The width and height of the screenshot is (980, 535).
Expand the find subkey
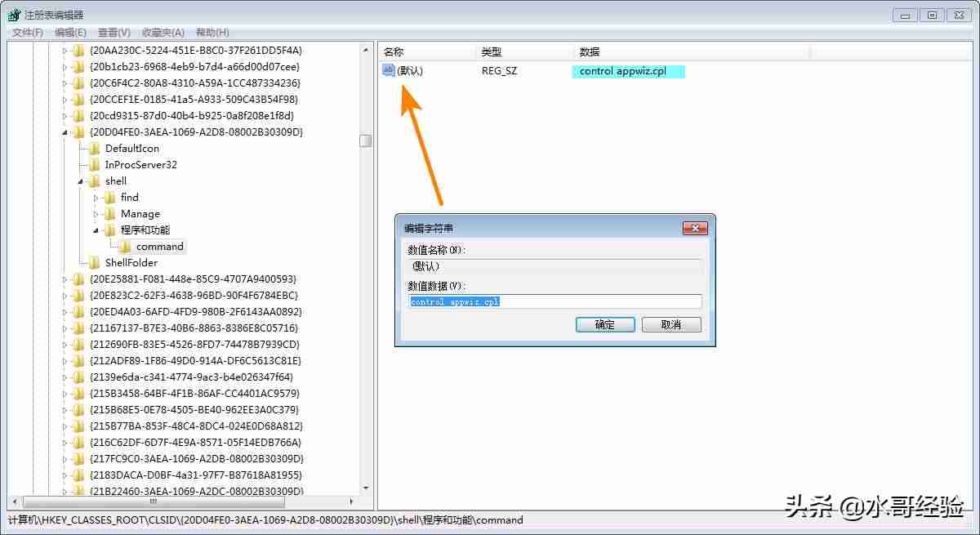[96, 198]
